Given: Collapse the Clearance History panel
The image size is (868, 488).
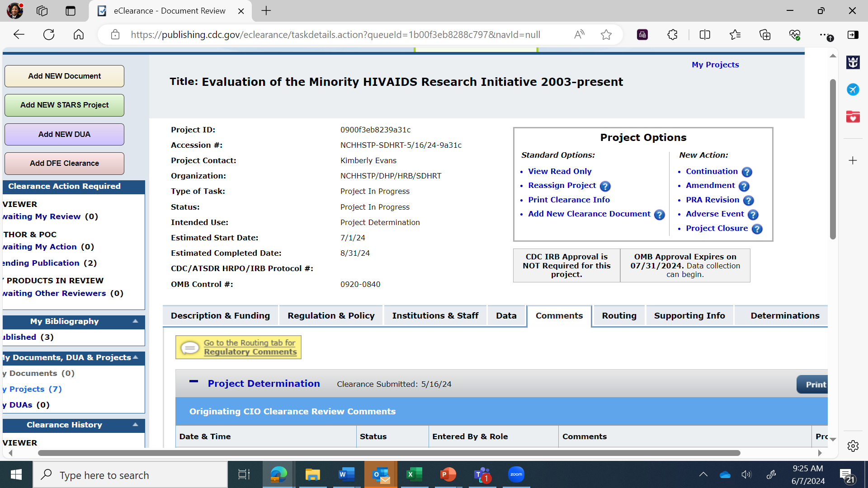Looking at the screenshot, I should 135,425.
